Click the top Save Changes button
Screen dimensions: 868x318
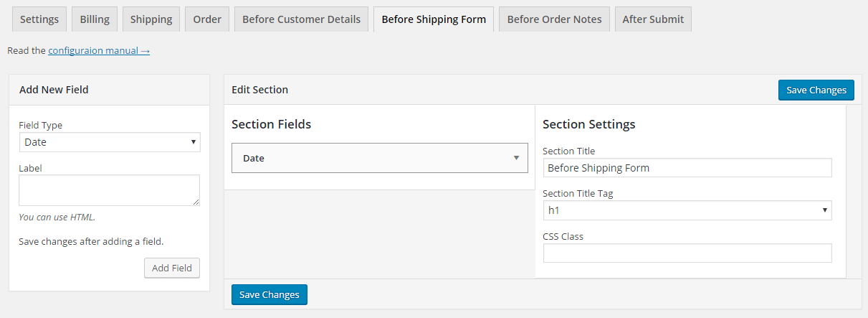(816, 90)
